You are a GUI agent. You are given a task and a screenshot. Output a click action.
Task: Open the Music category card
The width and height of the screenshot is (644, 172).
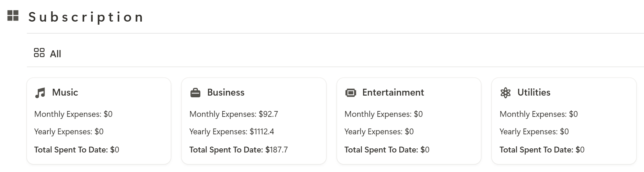click(99, 121)
